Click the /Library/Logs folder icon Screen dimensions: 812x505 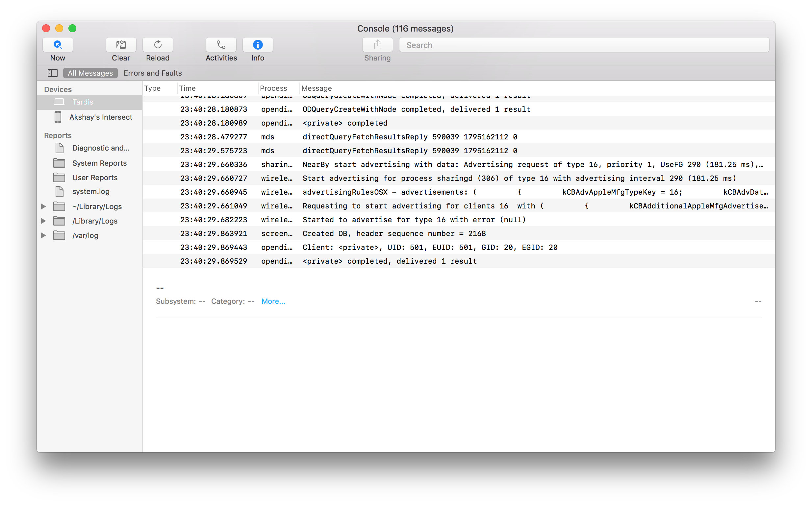tap(59, 221)
